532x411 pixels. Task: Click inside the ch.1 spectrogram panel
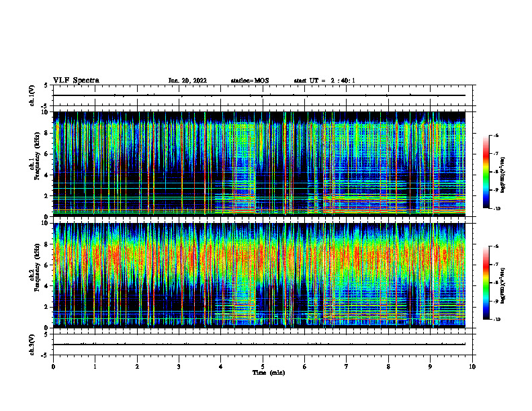click(263, 164)
